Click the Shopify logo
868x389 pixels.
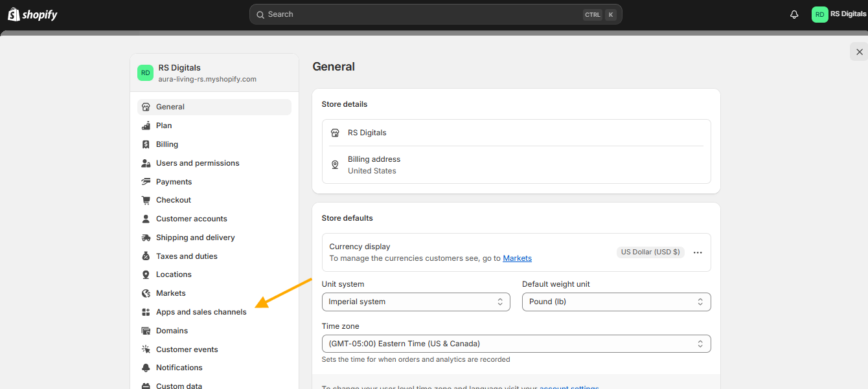32,14
